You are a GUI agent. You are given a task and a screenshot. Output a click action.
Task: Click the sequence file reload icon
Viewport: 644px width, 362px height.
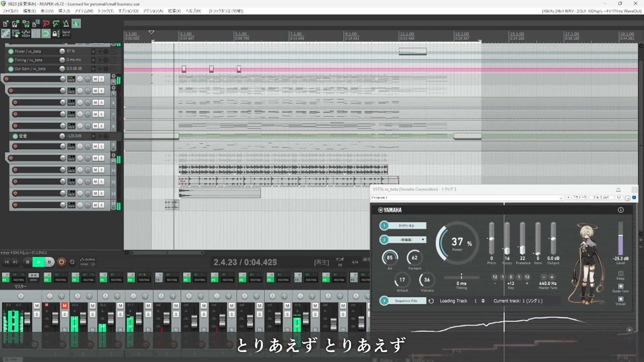coord(431,301)
